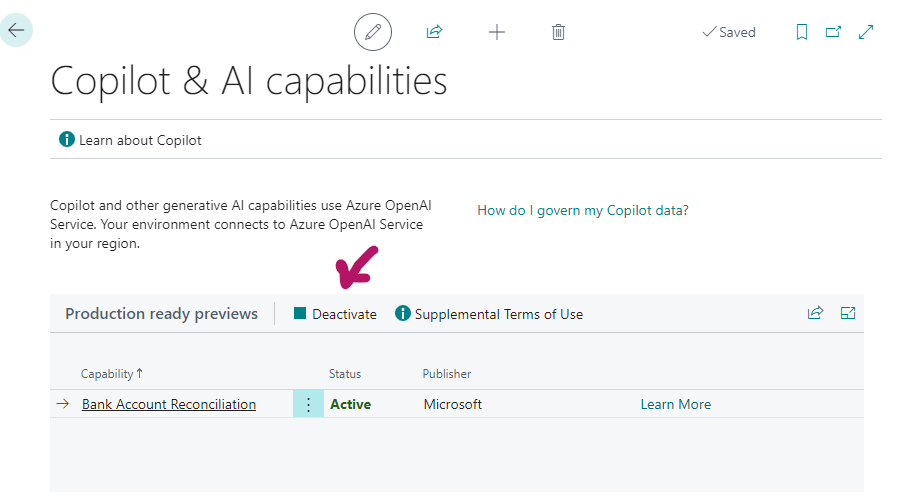Click the trash delete icon
918x502 pixels.
(558, 32)
